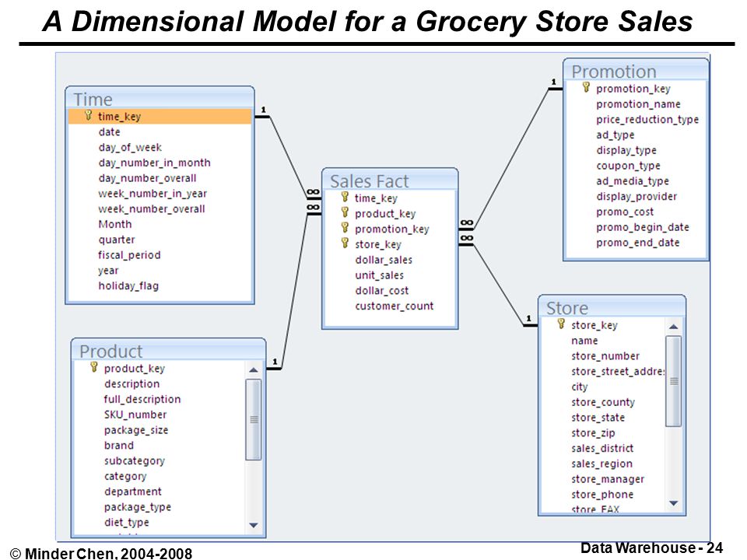
Task: Select the day_number_in_month field
Action: pos(154,163)
